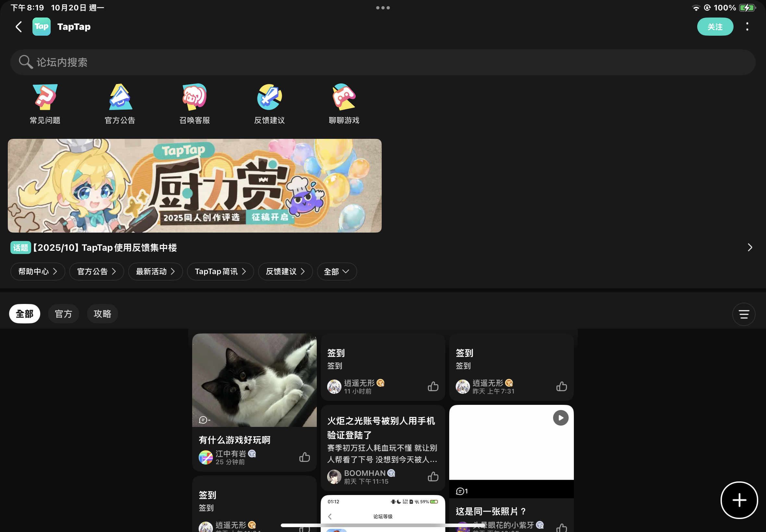Toggle 关注 follow for TapTap forum
766x532 pixels.
tap(715, 27)
